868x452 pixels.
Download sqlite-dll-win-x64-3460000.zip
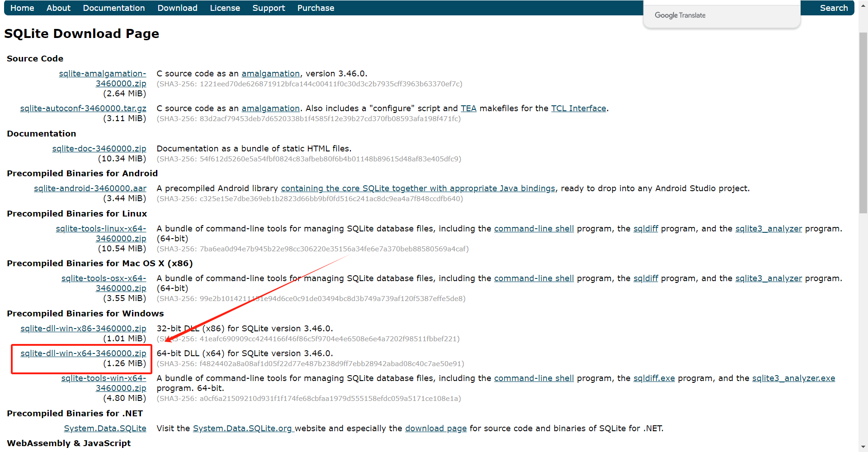point(83,353)
